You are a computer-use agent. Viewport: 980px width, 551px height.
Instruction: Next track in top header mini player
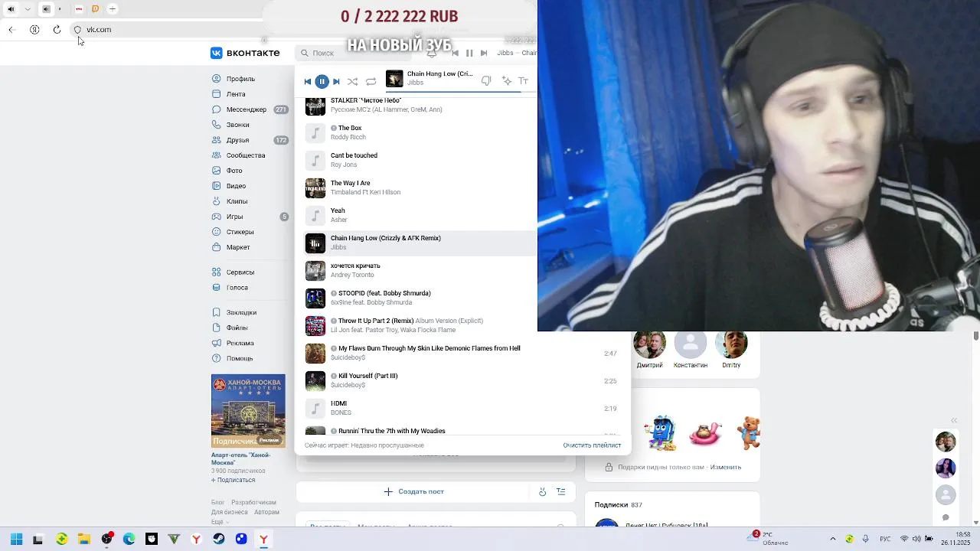pos(484,53)
